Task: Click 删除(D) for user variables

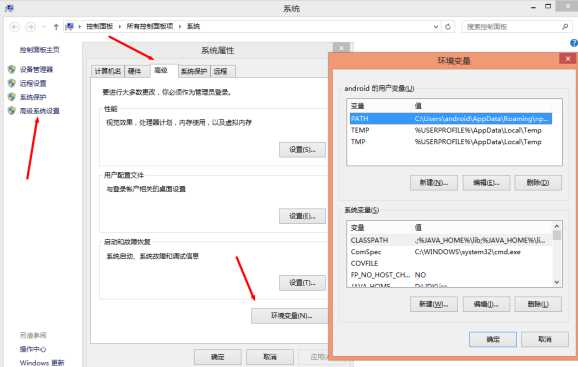Action: (x=538, y=183)
